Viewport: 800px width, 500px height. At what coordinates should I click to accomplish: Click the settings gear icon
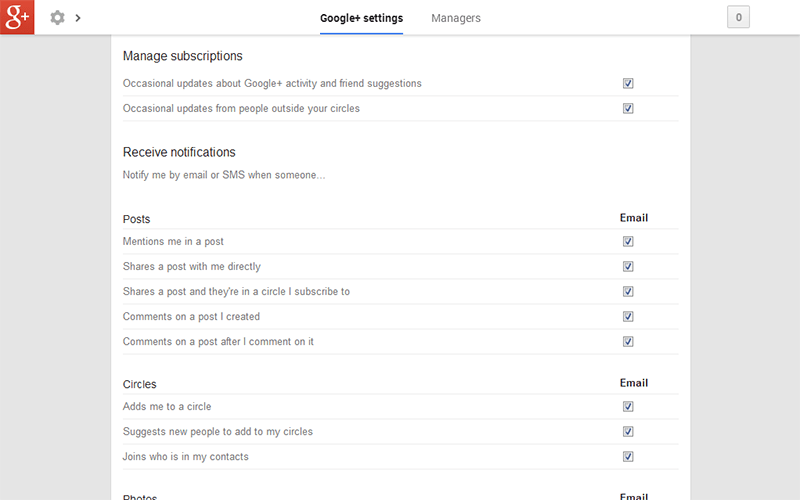point(57,18)
